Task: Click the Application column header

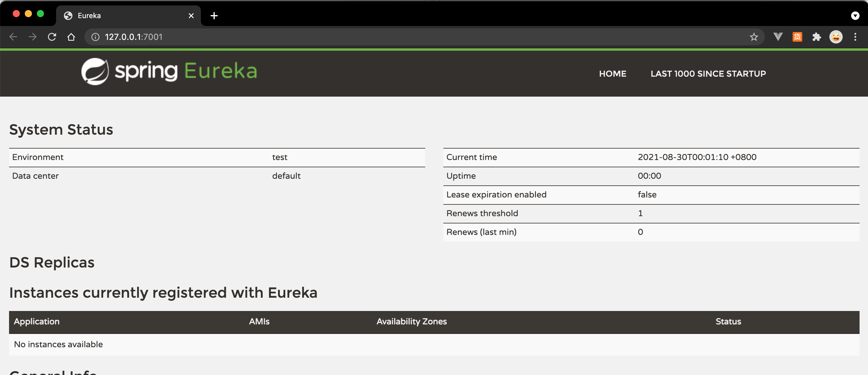Action: point(37,321)
